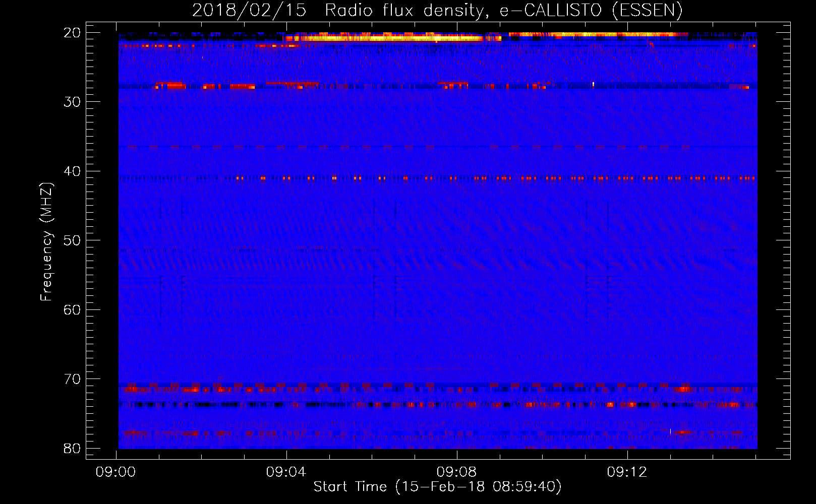Click the 20 frequency tick label
816x504 pixels.
[x=72, y=33]
